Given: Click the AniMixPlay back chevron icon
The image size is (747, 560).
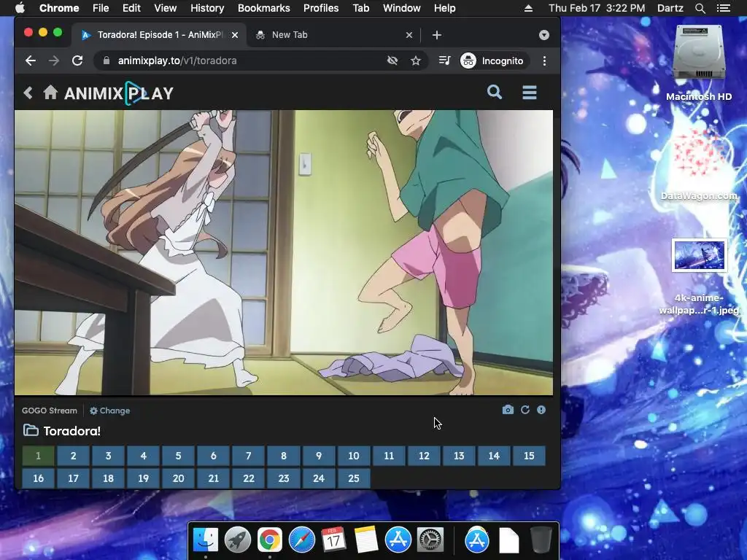Looking at the screenshot, I should [28, 93].
